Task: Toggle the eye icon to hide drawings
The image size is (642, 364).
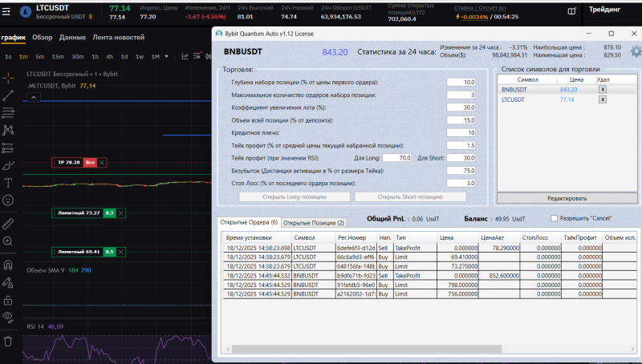Action: click(8, 317)
